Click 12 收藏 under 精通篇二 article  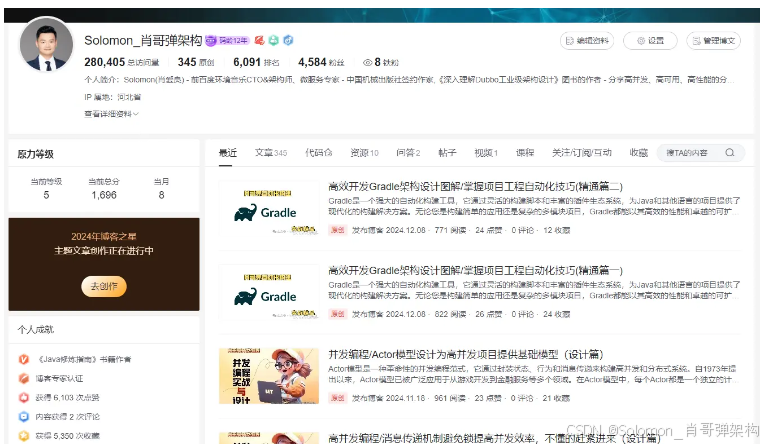pos(556,230)
